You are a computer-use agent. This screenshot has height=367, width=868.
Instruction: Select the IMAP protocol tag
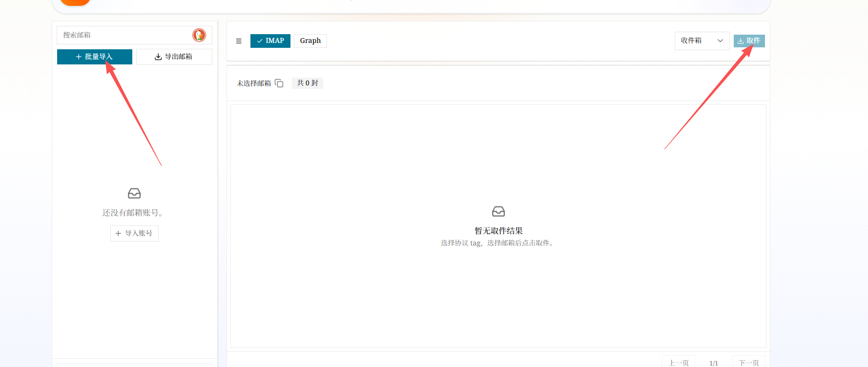270,41
